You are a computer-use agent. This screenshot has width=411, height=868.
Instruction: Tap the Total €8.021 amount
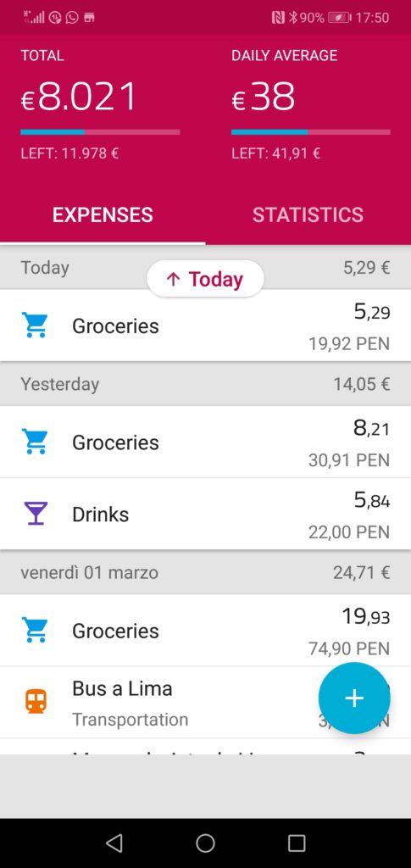point(78,97)
